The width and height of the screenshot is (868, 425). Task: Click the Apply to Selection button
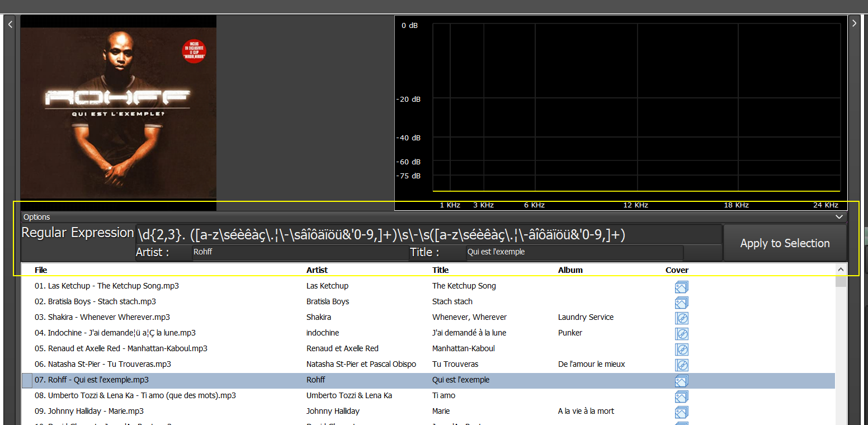(x=785, y=243)
